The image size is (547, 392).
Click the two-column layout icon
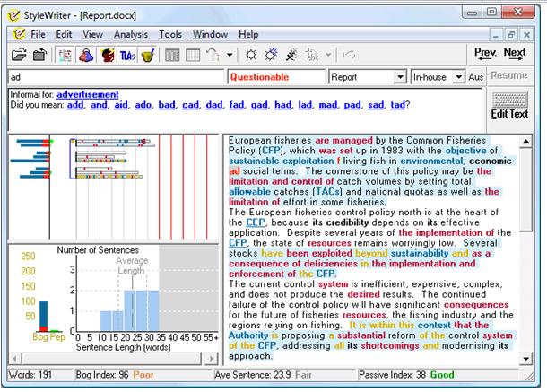[x=172, y=55]
